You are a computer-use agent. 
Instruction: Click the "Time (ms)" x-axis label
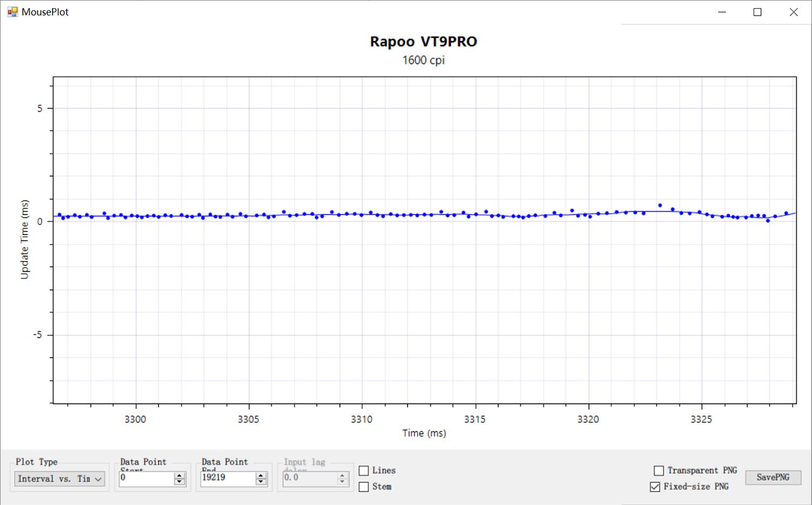click(424, 433)
